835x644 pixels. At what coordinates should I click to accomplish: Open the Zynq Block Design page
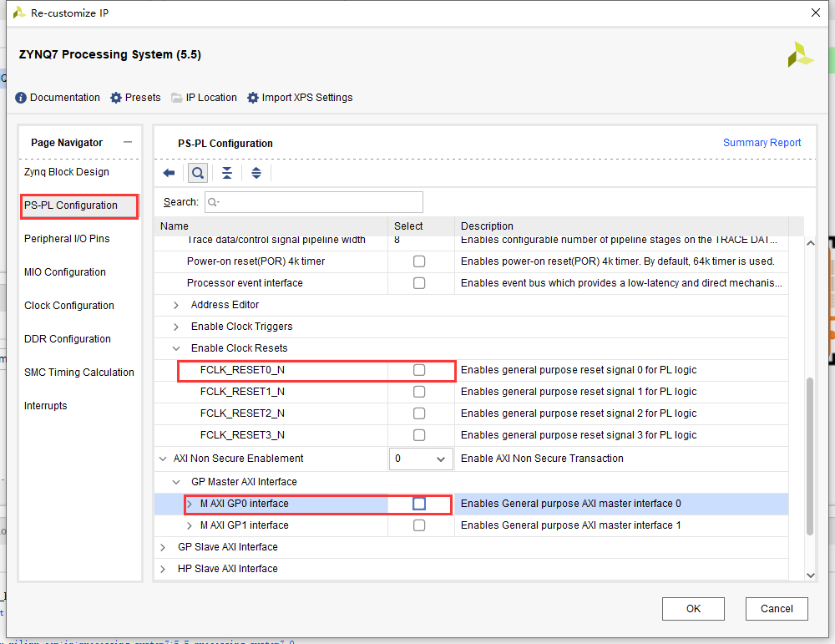(67, 172)
